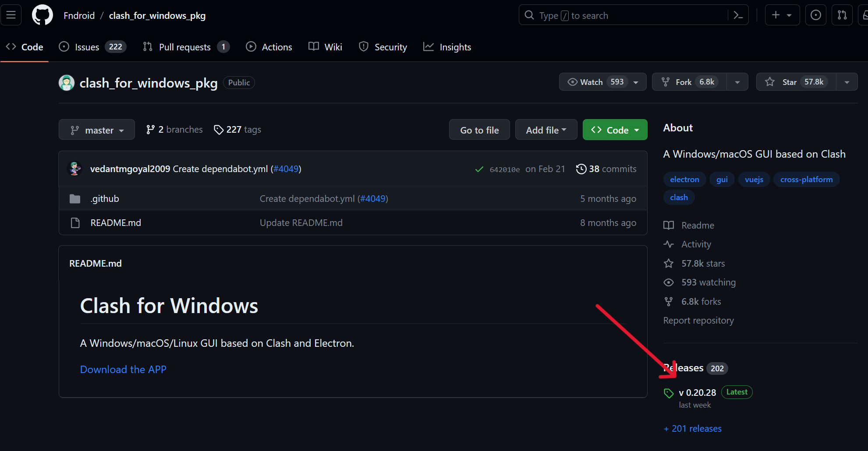868x451 pixels.
Task: Open pull requests icon in top header
Action: pyautogui.click(x=842, y=15)
